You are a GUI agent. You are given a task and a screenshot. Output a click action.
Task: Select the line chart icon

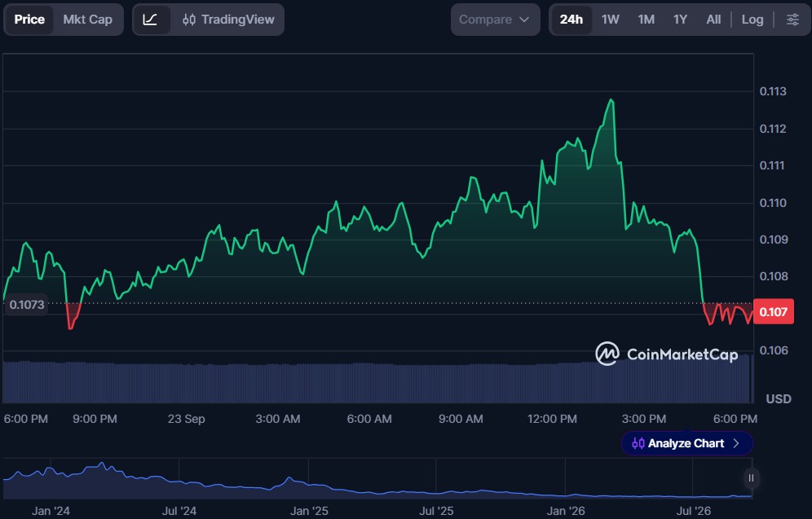(x=150, y=20)
